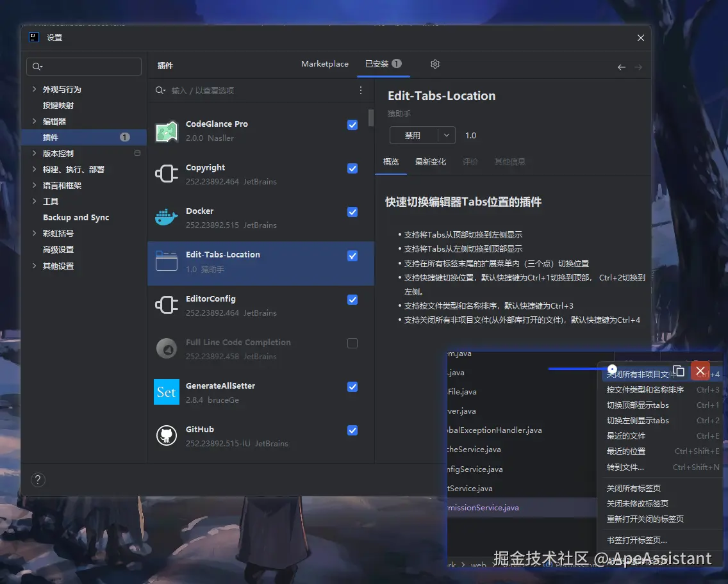Click the forward navigation arrow
728x584 pixels.
[x=638, y=67]
